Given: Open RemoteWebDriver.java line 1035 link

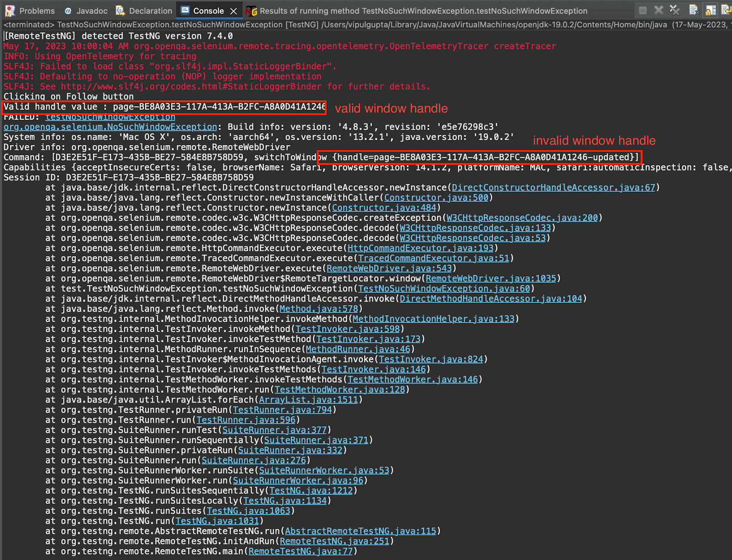Looking at the screenshot, I should pyautogui.click(x=490, y=278).
